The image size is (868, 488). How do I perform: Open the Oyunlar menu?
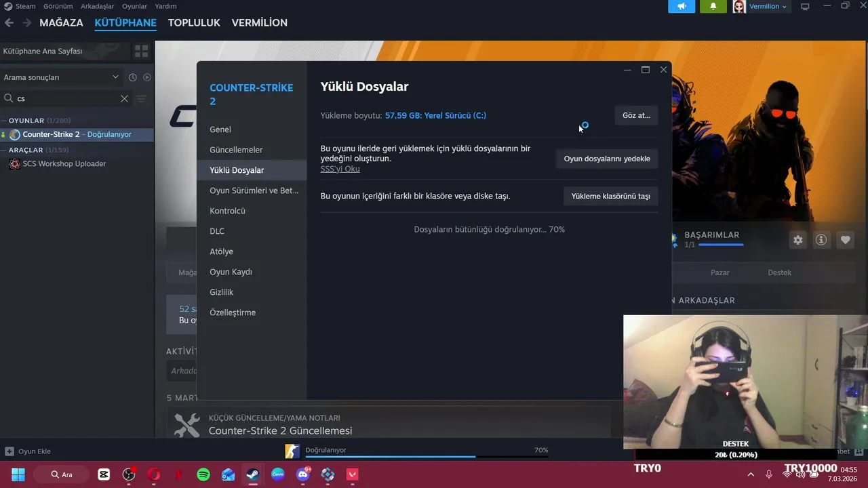pos(134,6)
